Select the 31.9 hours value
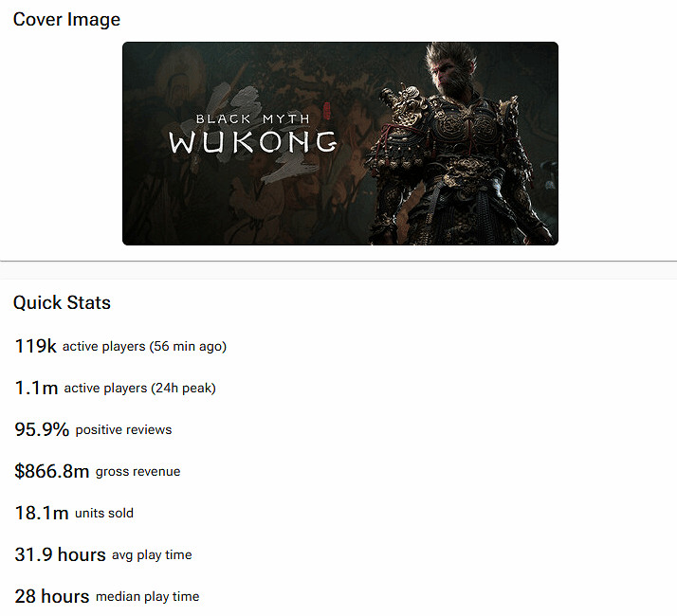Screen dimensions: 677x616 [60, 554]
